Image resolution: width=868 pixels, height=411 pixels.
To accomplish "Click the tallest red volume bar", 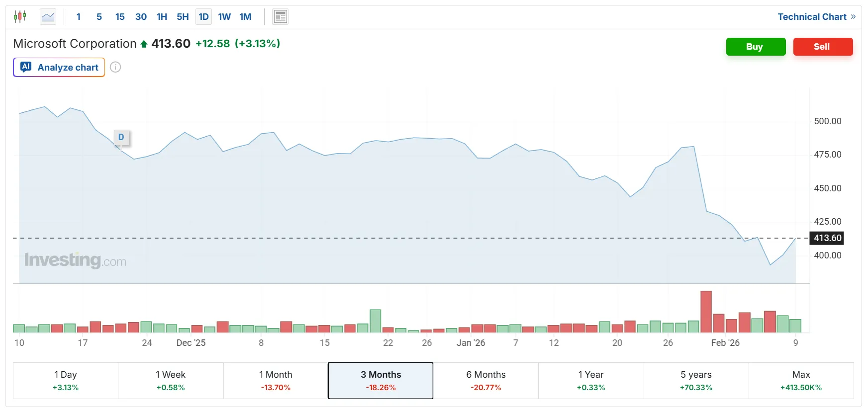I will click(706, 312).
